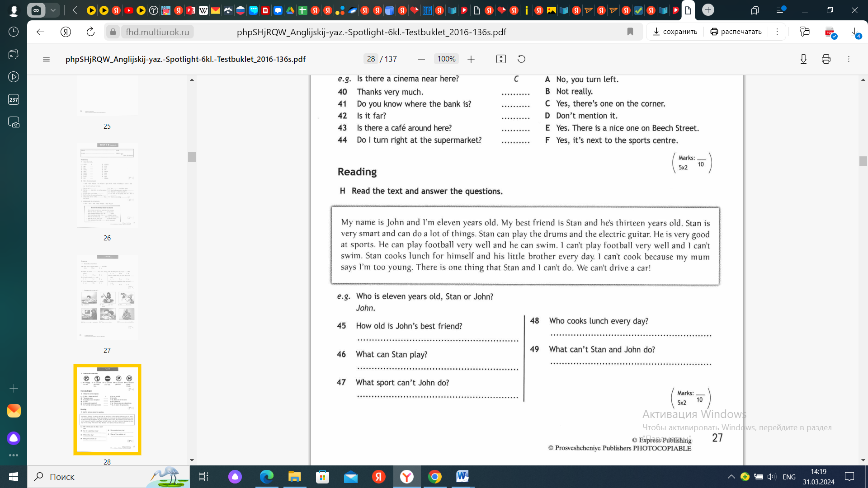Open Windows Start menu
The height and width of the screenshot is (488, 868).
coord(14,477)
